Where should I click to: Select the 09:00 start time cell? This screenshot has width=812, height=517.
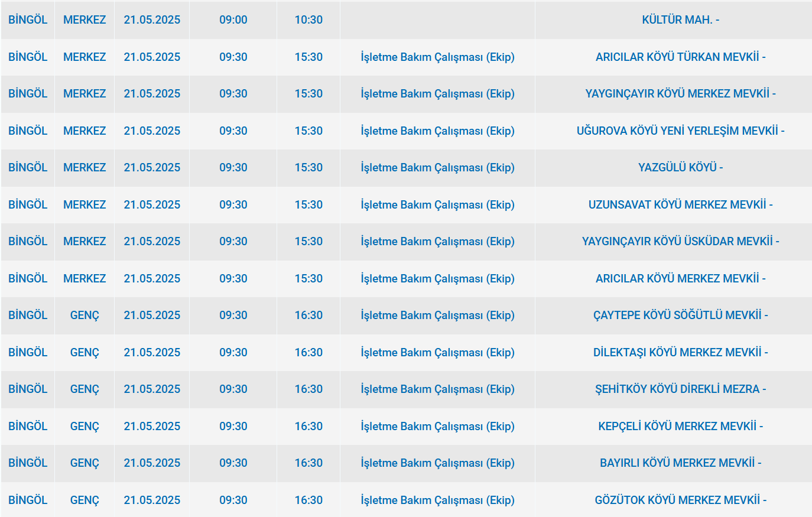(x=233, y=20)
